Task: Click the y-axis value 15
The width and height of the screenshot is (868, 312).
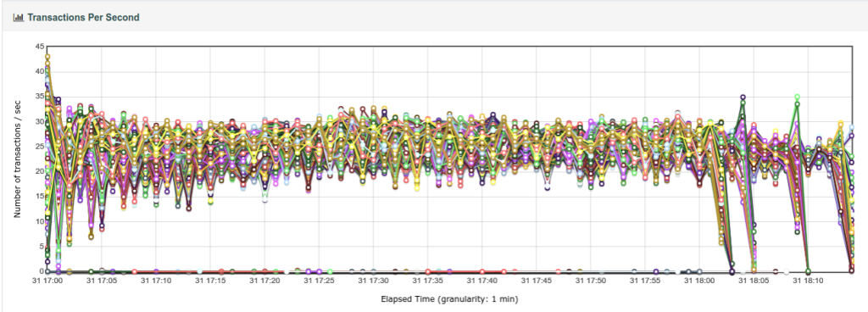Action: [39, 197]
